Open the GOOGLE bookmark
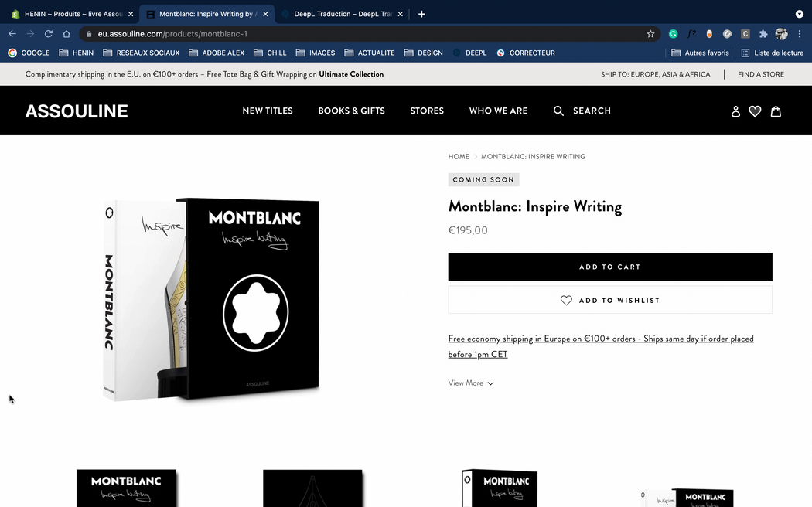Screen dimensions: 812x507 click(29, 53)
